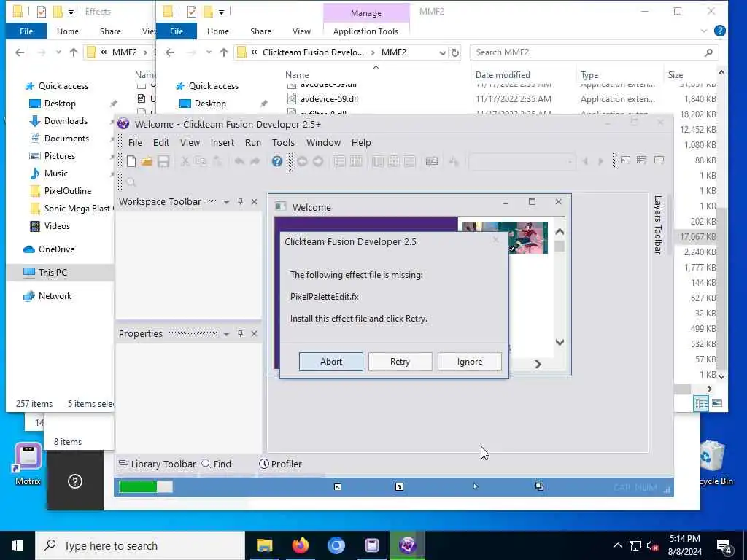Select avdevice-59.dll file in MMF2 Explorer
Screen dimensions: 747x560
point(329,99)
